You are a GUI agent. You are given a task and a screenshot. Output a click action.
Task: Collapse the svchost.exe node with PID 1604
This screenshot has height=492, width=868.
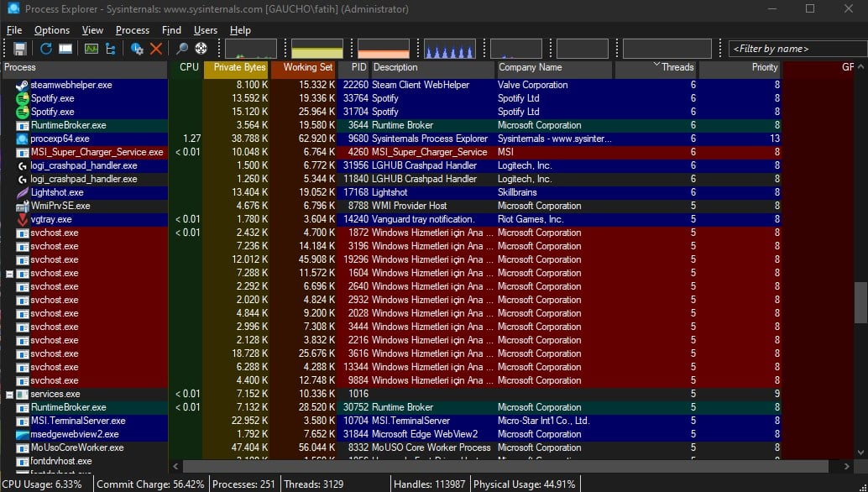click(9, 274)
